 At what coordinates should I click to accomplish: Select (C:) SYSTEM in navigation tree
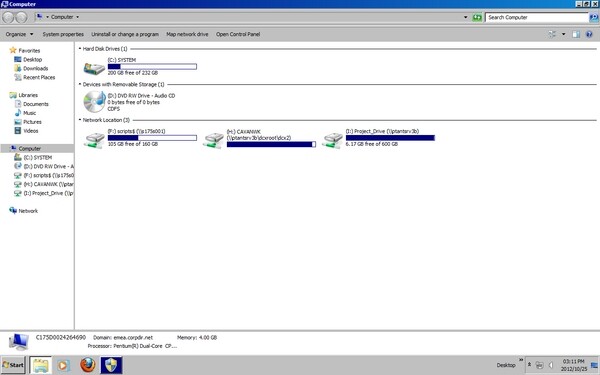click(38, 157)
